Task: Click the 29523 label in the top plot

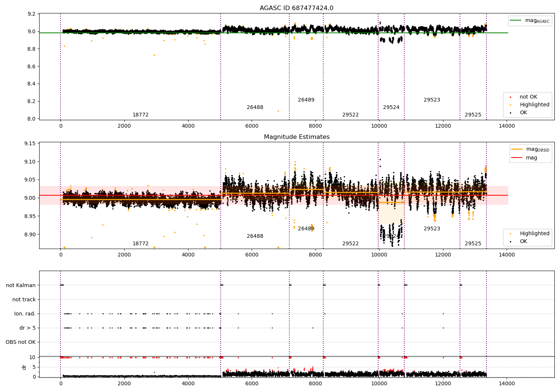Action: click(x=432, y=100)
